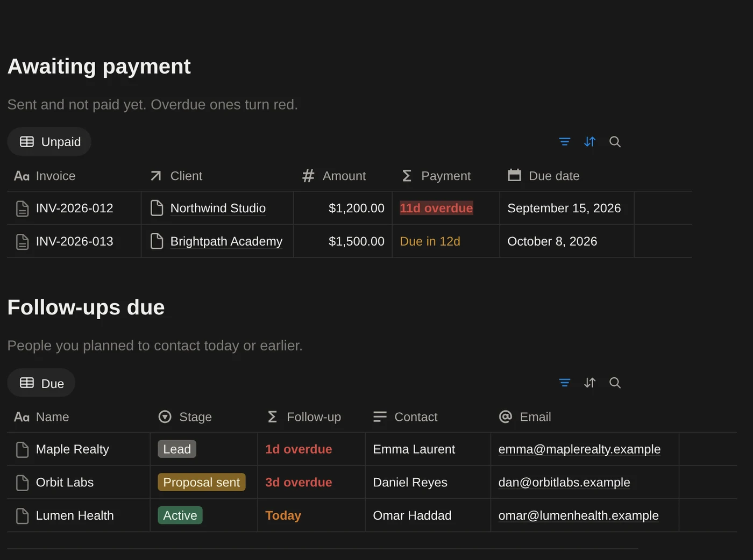Open the emma@maplerealty.example email link
The image size is (753, 560).
click(x=579, y=449)
